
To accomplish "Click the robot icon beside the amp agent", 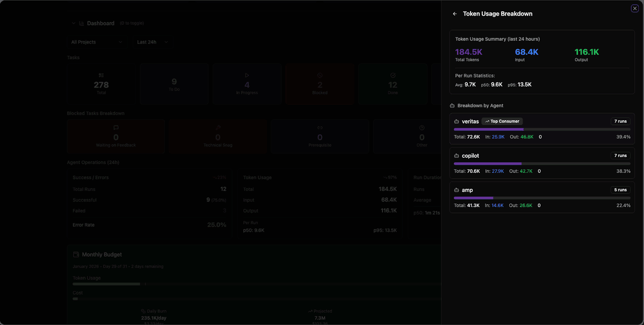I will coord(457,189).
